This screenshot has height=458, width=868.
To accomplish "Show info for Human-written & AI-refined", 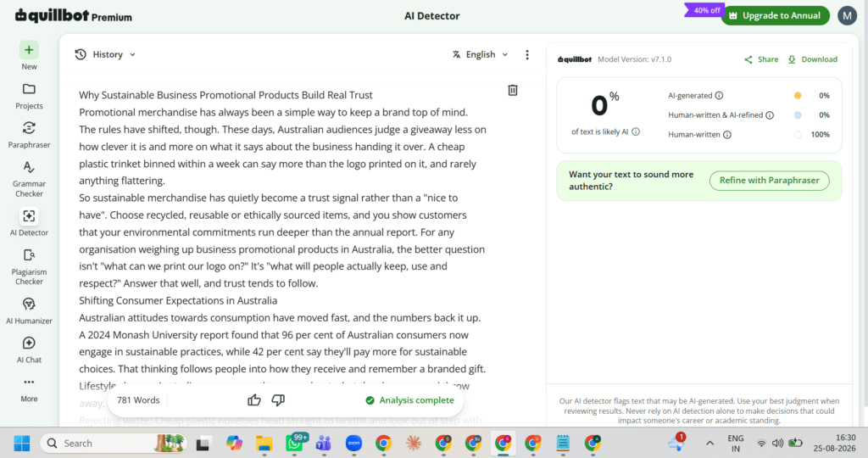I will point(770,115).
